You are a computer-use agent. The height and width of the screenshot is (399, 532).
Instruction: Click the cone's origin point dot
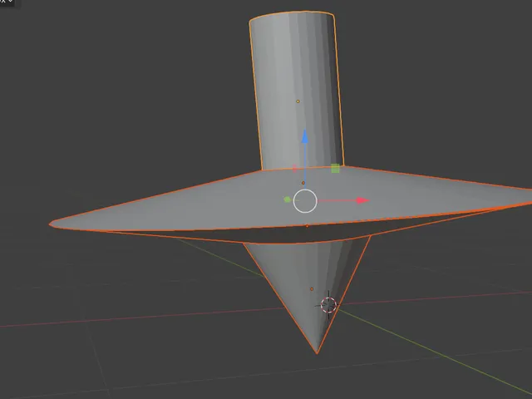pyautogui.click(x=312, y=289)
